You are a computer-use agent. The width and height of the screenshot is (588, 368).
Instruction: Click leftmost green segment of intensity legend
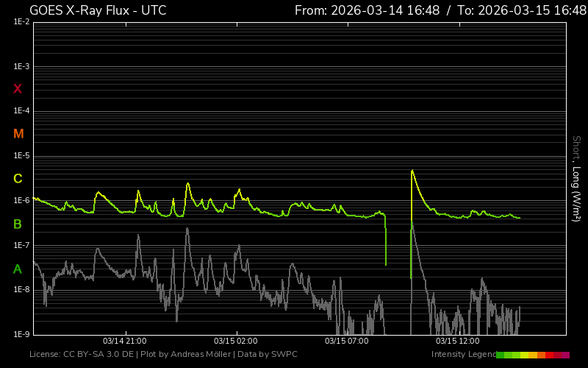[x=501, y=355]
